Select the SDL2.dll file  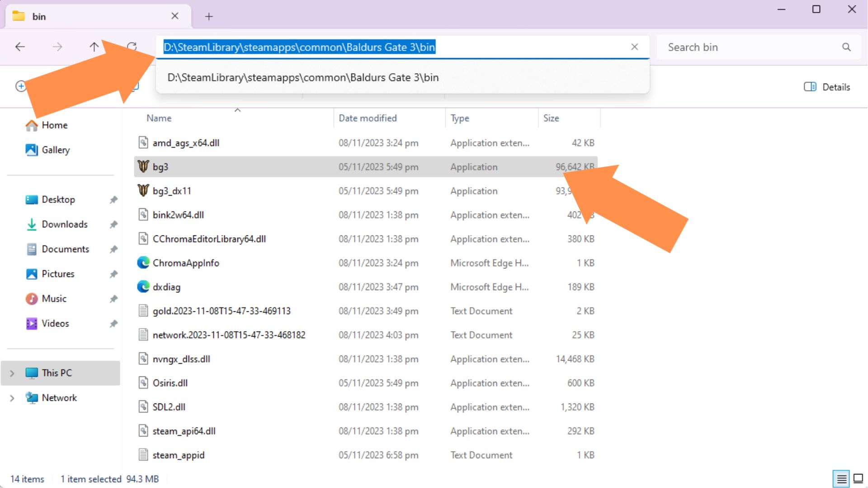366,407
